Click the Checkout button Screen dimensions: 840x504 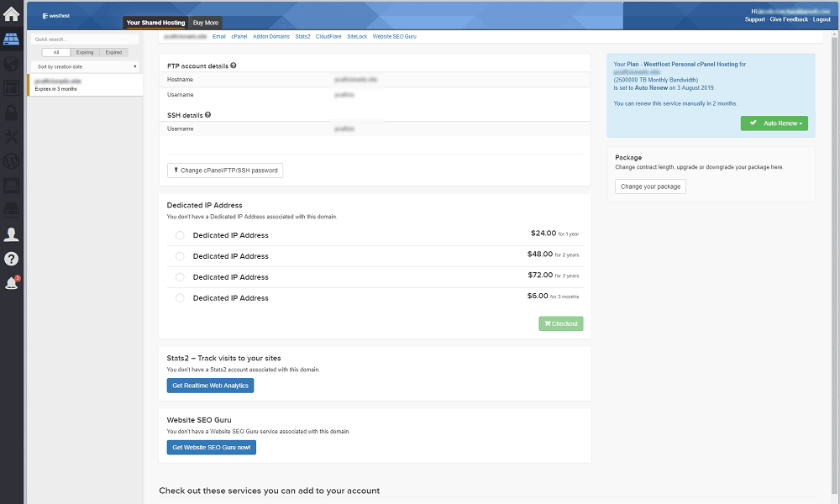coord(561,323)
